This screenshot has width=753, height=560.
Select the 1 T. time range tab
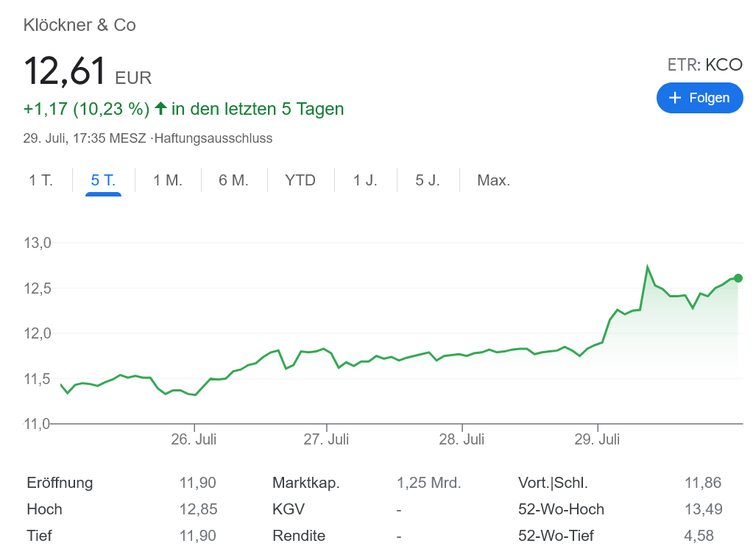click(41, 180)
